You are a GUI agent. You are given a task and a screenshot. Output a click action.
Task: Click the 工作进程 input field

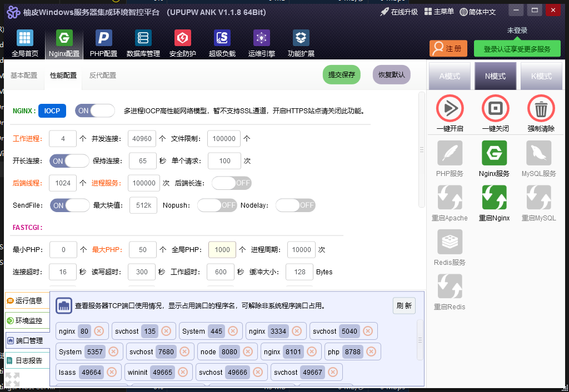point(63,138)
